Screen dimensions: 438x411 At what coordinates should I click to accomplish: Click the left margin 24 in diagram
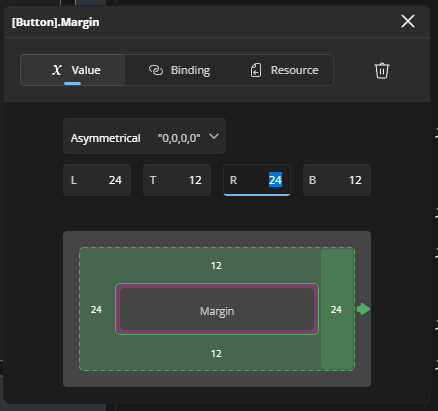click(x=96, y=310)
